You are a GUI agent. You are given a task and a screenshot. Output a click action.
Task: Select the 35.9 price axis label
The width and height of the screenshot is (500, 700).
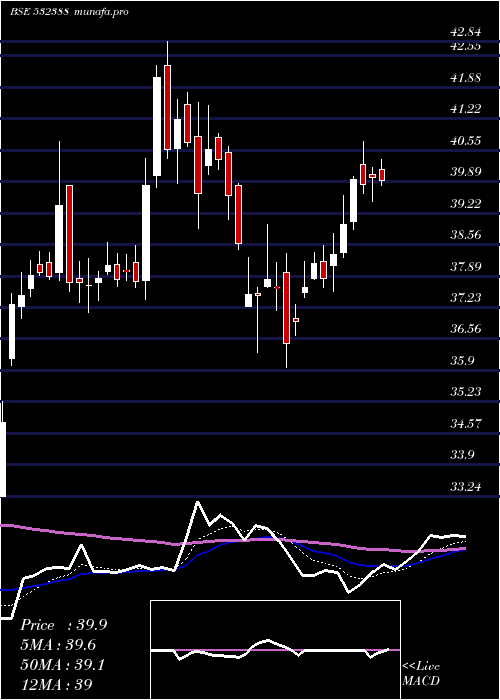coord(462,361)
